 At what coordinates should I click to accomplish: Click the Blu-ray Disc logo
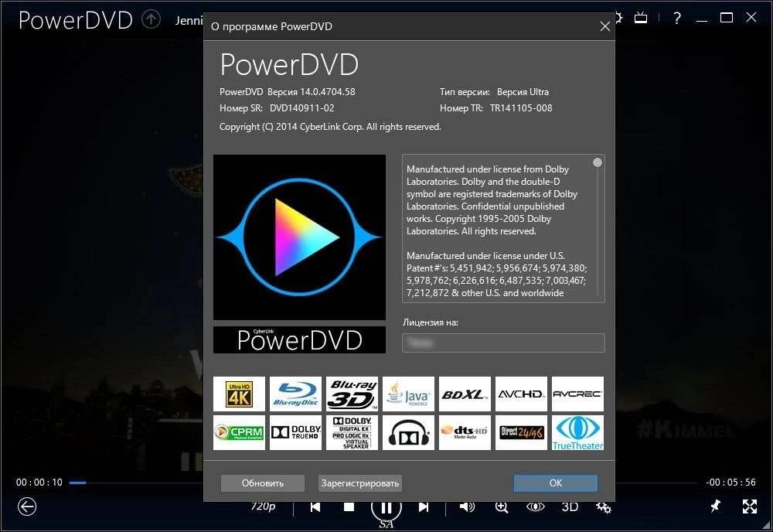pos(295,394)
